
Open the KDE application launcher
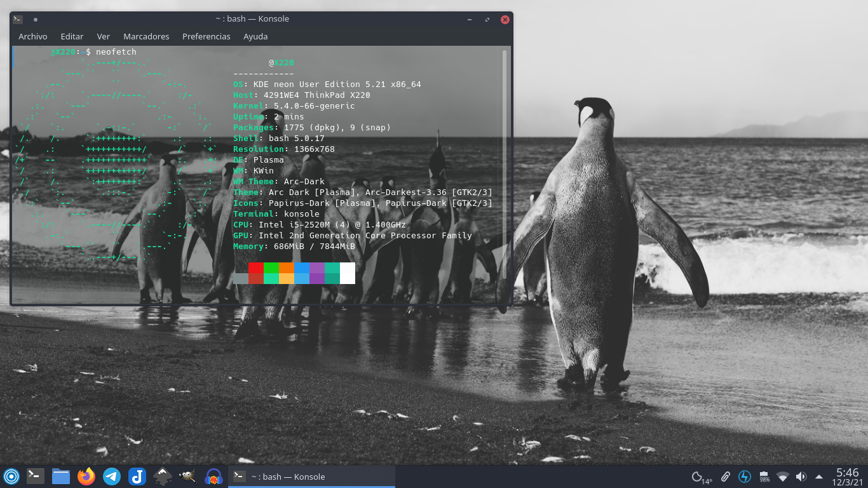[x=11, y=476]
